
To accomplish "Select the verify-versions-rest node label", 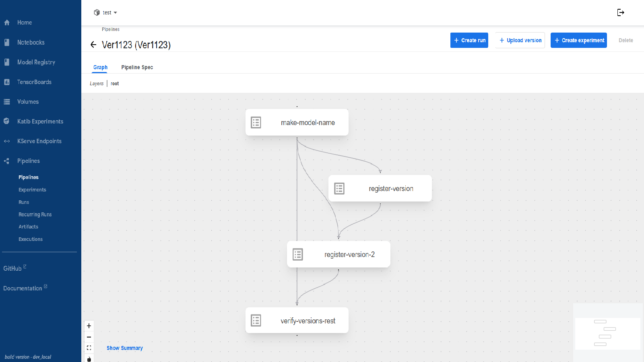I will pyautogui.click(x=308, y=321).
